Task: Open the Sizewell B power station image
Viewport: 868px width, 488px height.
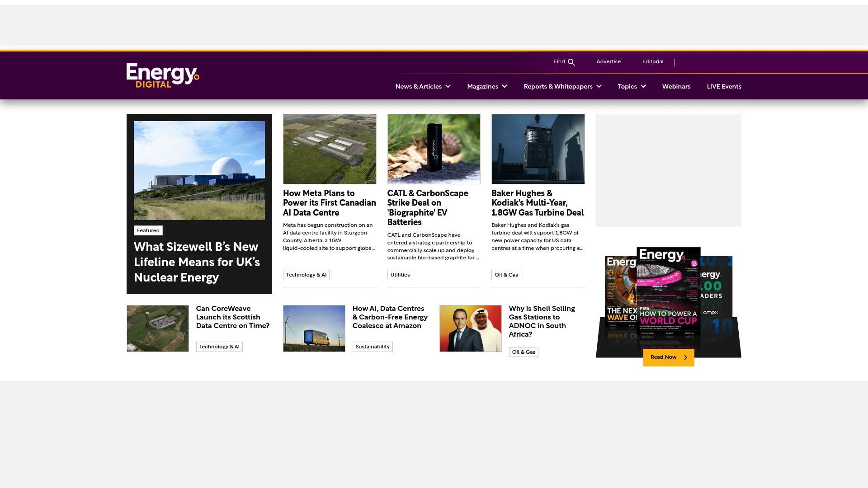Action: click(x=199, y=170)
